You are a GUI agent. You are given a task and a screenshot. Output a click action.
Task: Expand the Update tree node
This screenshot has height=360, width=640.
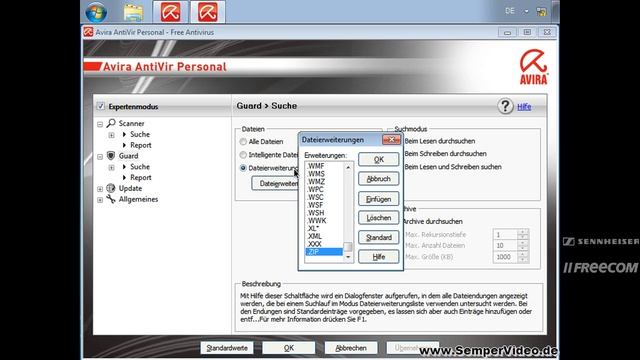pos(100,189)
